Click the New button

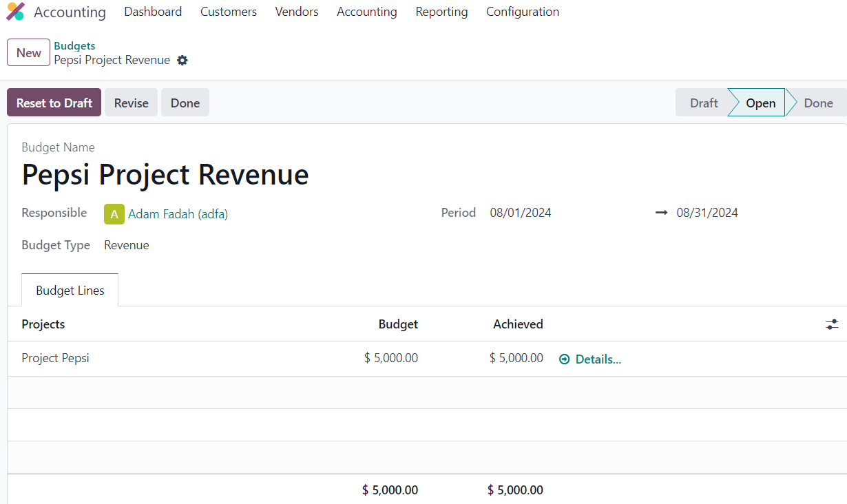pos(29,52)
